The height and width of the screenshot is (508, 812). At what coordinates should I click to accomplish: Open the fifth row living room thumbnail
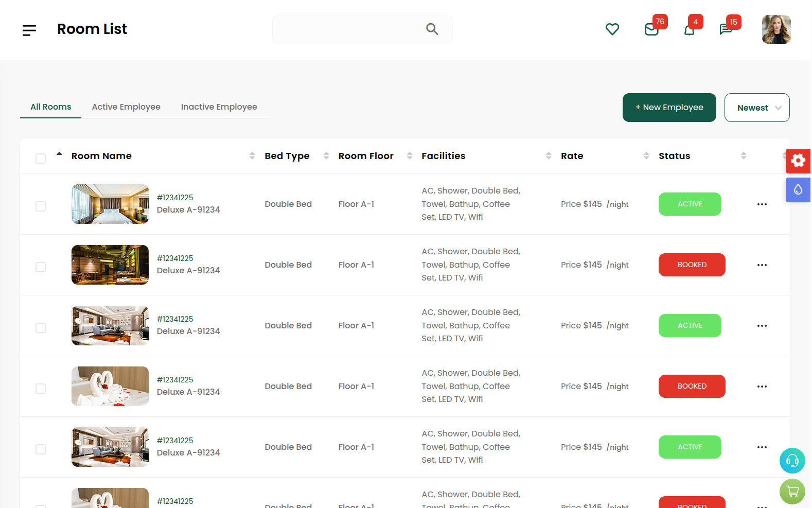click(x=110, y=447)
